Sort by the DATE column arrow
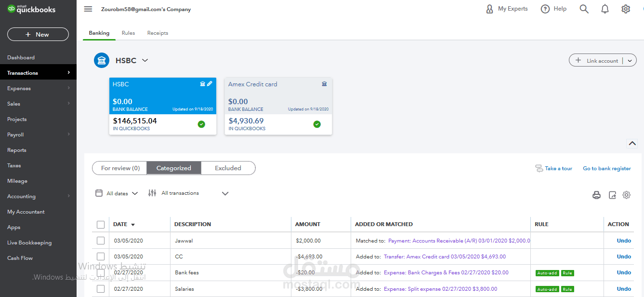 pos(133,225)
